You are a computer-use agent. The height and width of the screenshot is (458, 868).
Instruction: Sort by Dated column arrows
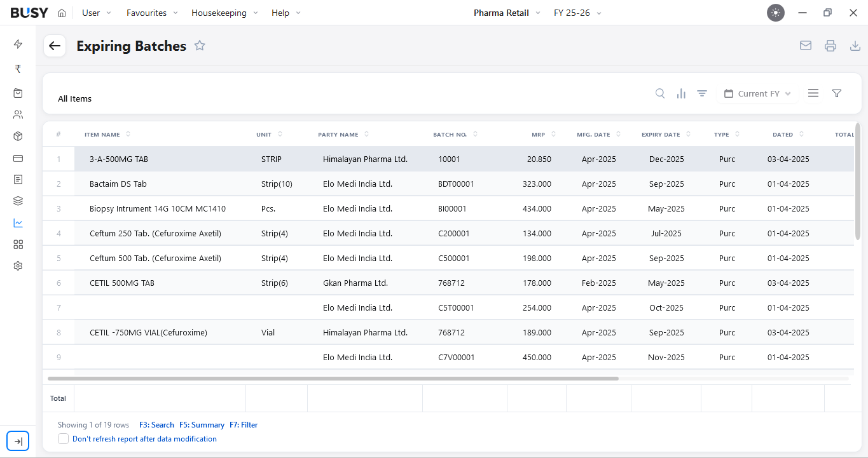(x=802, y=134)
